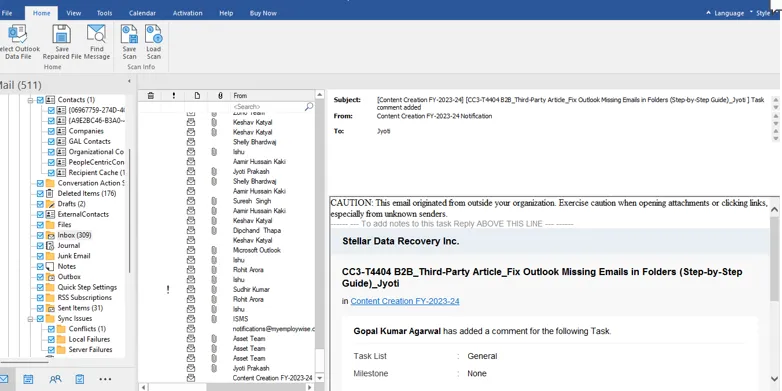
Task: Click message list down scroll arrow
Action: pyautogui.click(x=320, y=378)
